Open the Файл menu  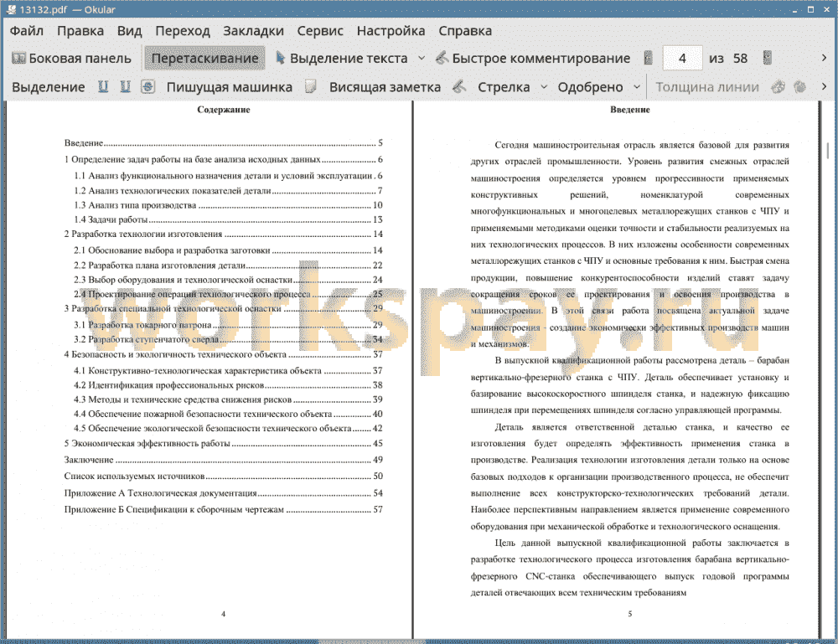(26, 31)
